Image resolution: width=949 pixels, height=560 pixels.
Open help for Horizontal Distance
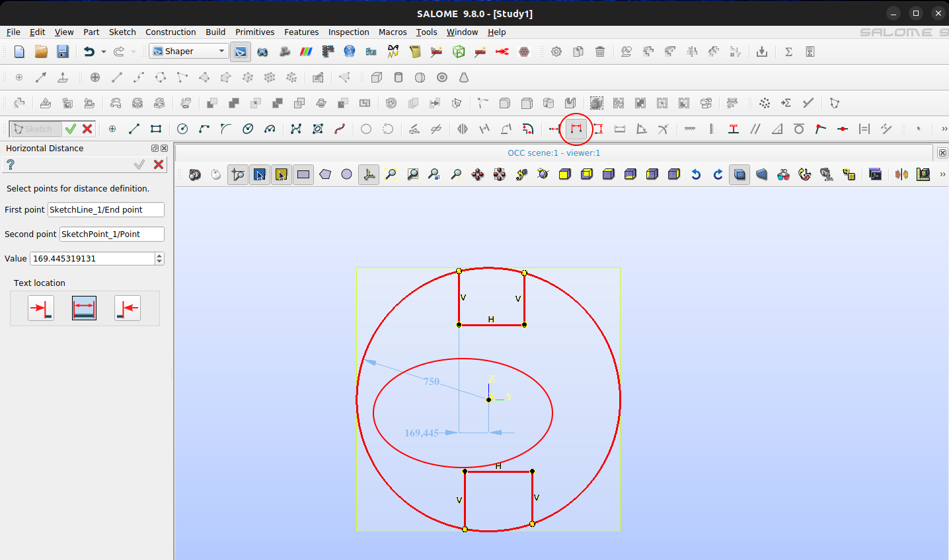click(x=11, y=164)
